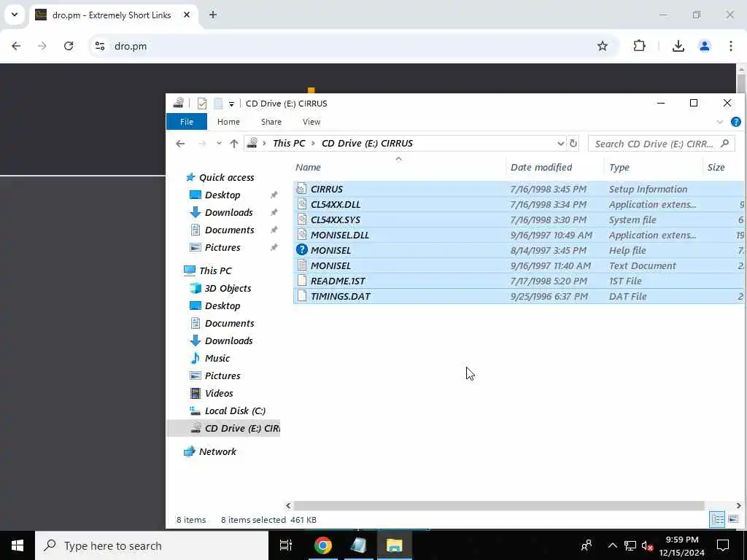Open recent locations dropdown in Explorer
Screen dimensions: 747x560
coord(219,144)
